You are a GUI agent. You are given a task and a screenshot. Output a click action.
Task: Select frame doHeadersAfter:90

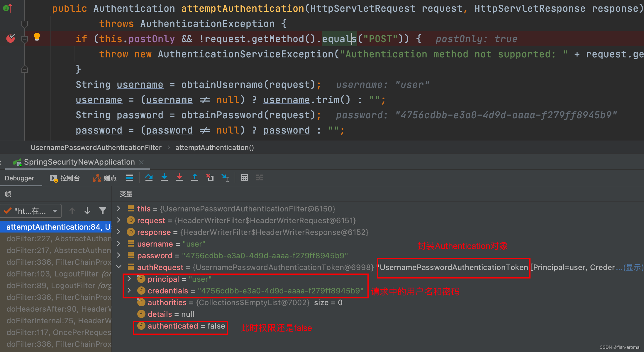(x=56, y=309)
